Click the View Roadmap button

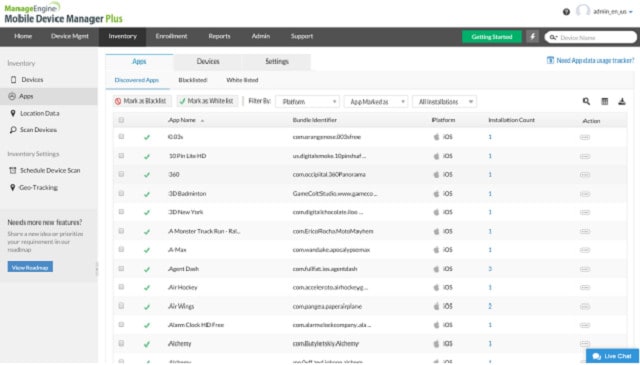click(30, 267)
